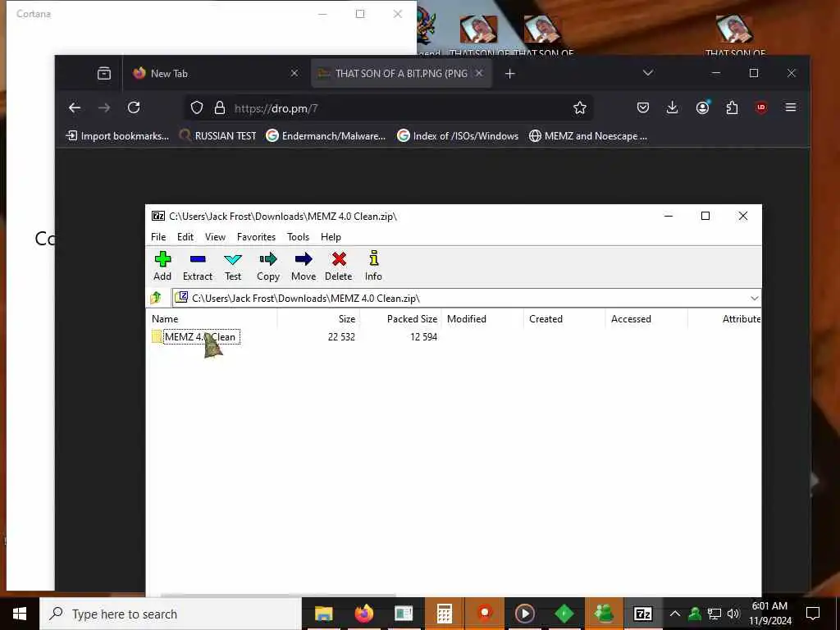Open Import bookmarks... bookmark

(117, 136)
